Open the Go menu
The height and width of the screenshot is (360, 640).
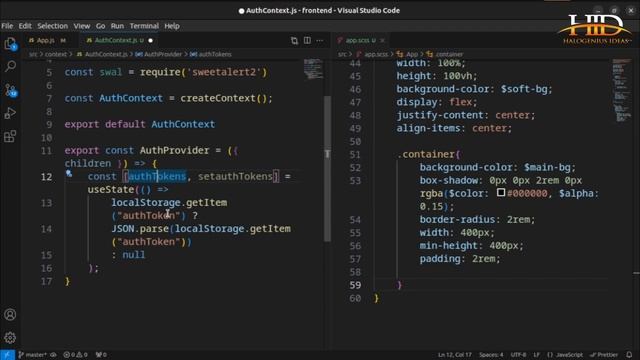100,26
